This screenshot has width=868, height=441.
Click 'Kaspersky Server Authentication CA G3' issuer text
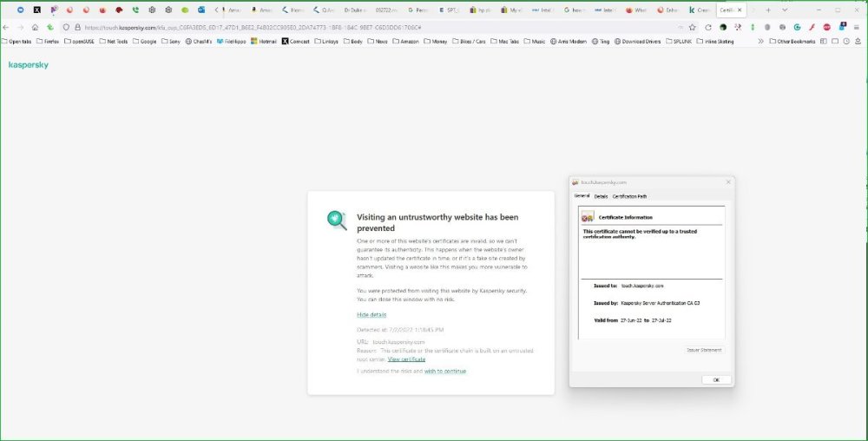661,303
